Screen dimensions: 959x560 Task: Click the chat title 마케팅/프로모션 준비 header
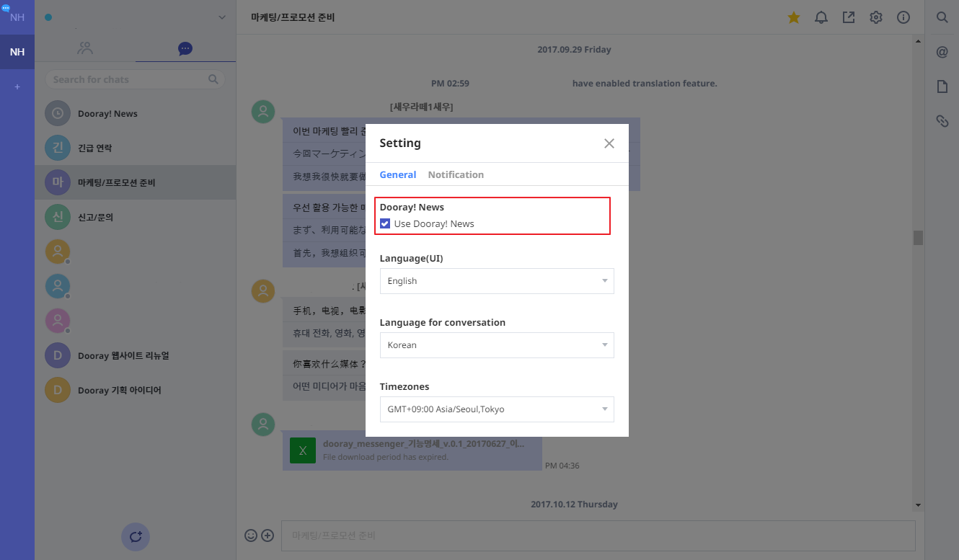coord(293,17)
